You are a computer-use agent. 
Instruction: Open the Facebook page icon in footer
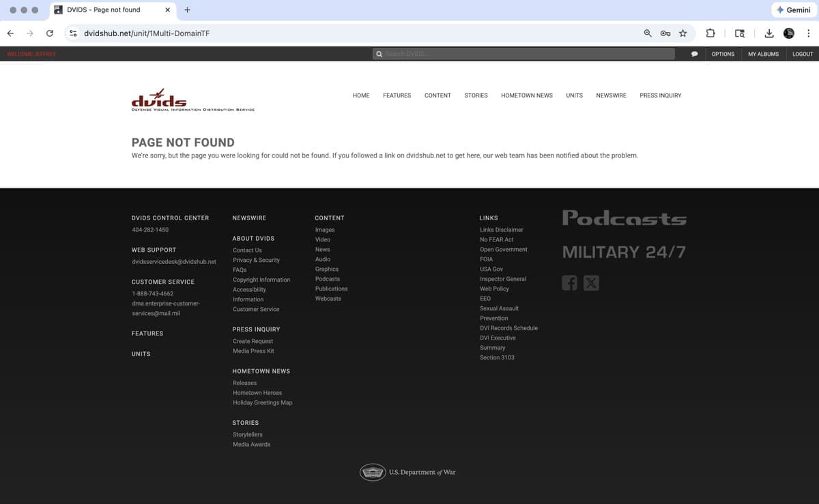pos(569,282)
